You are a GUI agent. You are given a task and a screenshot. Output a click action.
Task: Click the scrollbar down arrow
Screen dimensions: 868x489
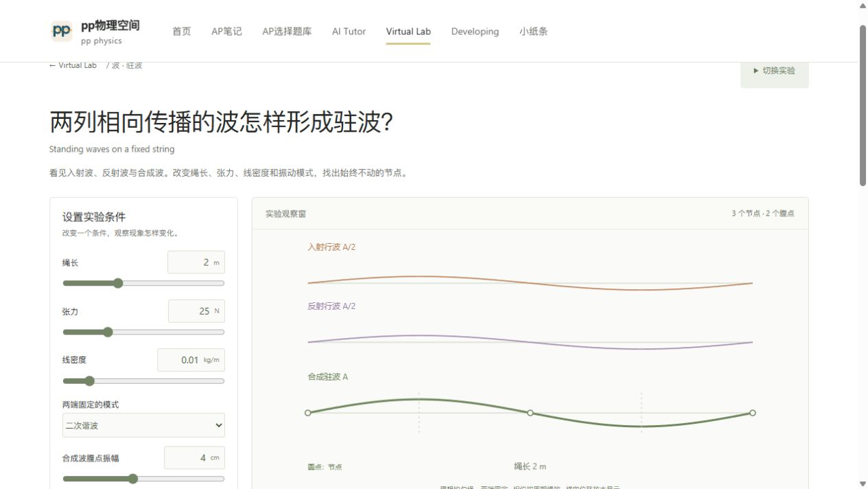[863, 484]
